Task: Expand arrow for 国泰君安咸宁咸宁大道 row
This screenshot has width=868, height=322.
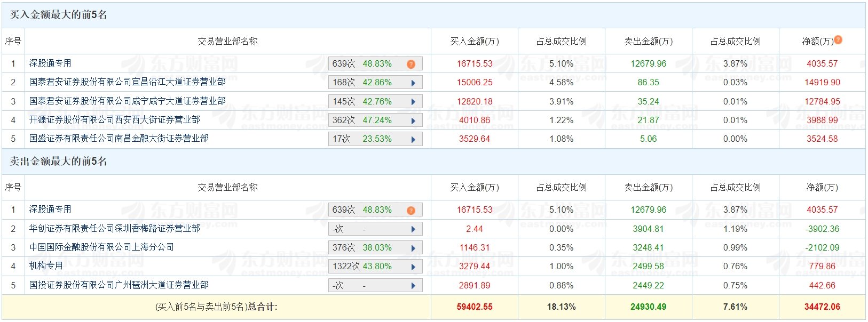Action: [x=413, y=102]
